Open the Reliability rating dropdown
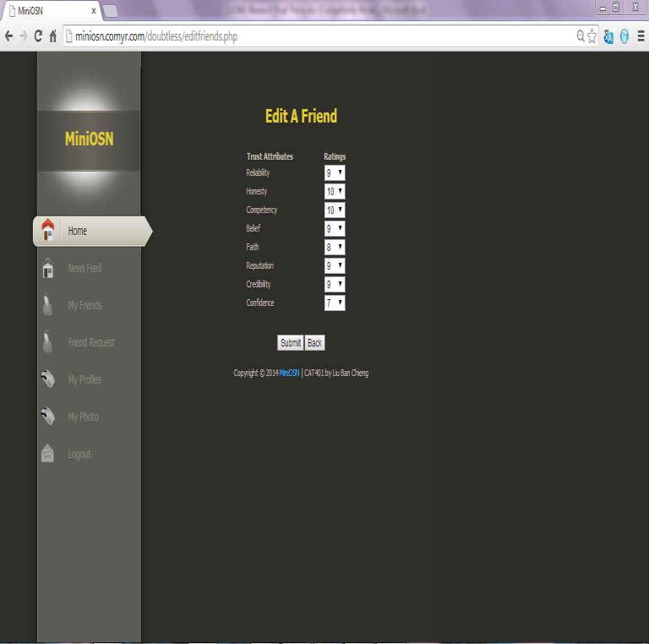Screen dimensions: 649x644 (x=335, y=173)
